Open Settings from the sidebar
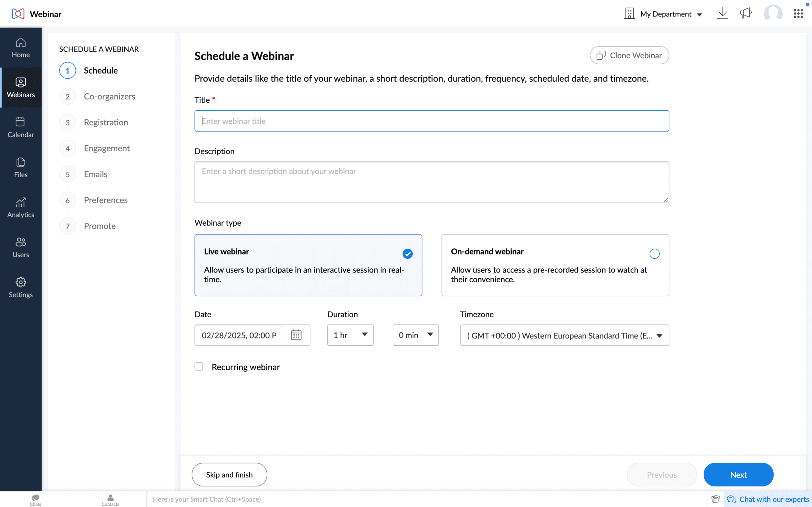This screenshot has height=507, width=812. (x=21, y=287)
